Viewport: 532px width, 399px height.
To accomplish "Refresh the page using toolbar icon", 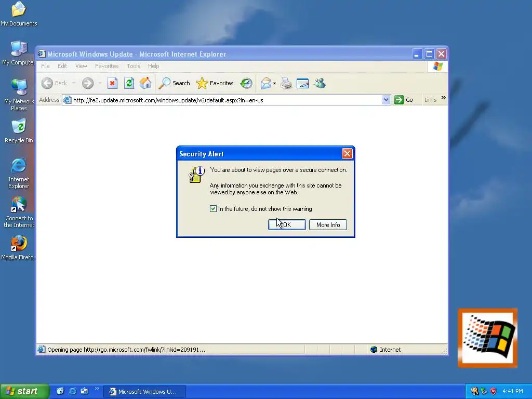I will [x=129, y=83].
